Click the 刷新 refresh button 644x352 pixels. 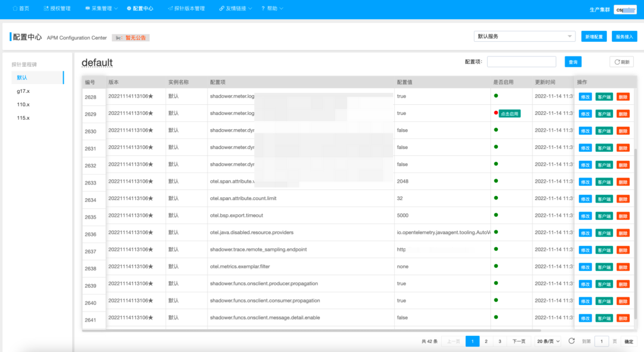pyautogui.click(x=621, y=62)
